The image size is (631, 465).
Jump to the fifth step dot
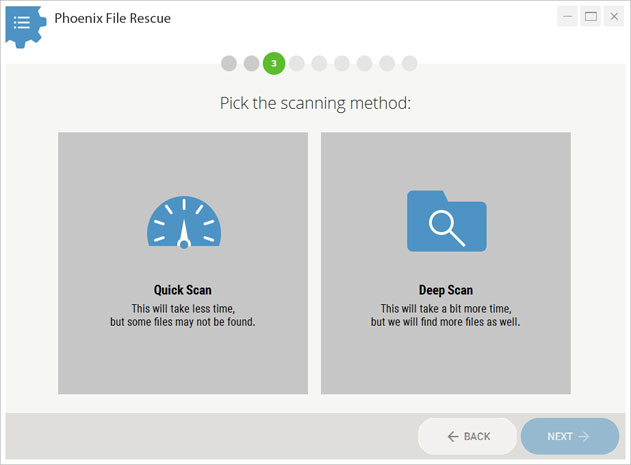(319, 64)
